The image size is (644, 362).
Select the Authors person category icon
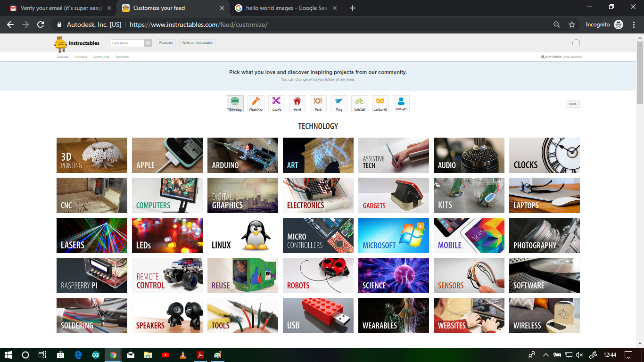click(401, 104)
